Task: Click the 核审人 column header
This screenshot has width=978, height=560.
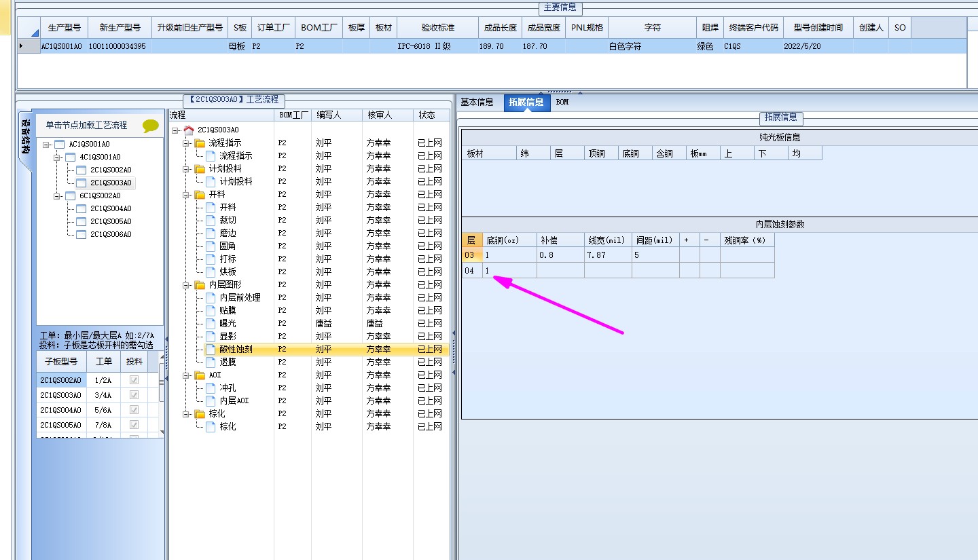Action: click(388, 115)
